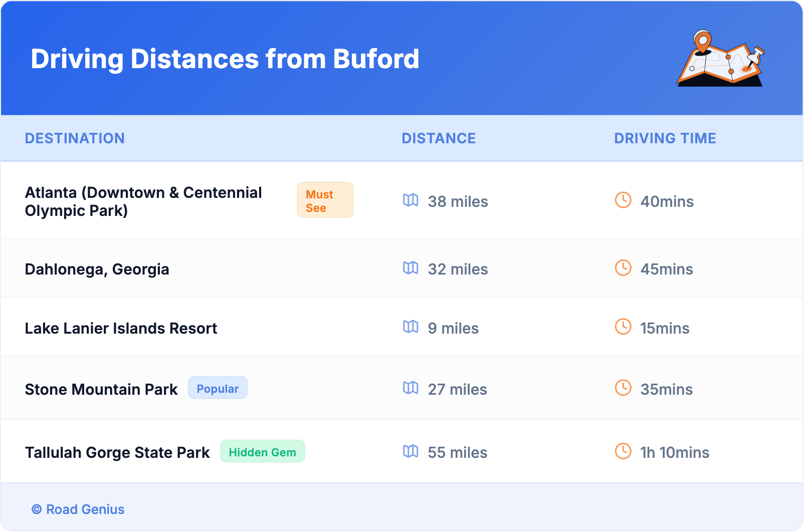Image resolution: width=804 pixels, height=532 pixels.
Task: Click the clock icon beside 40mins
Action: pyautogui.click(x=623, y=200)
